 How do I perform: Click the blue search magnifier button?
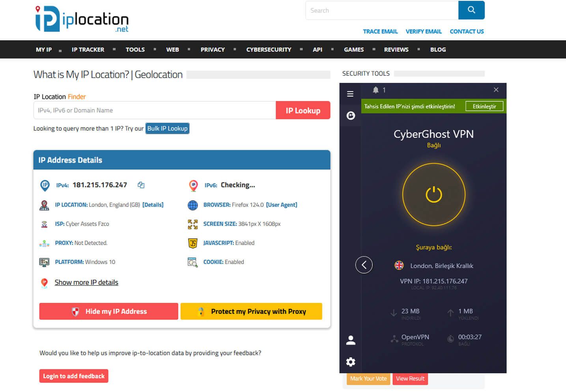click(x=471, y=10)
